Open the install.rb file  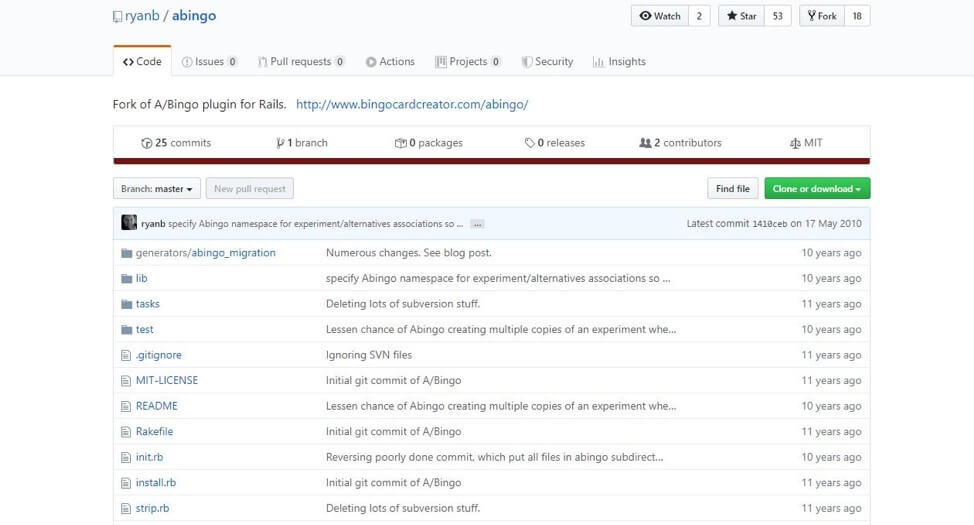click(156, 482)
